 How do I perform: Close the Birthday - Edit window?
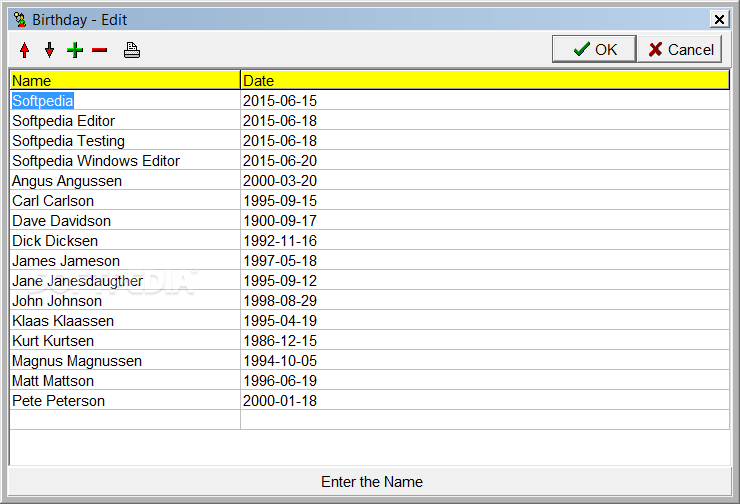(719, 19)
